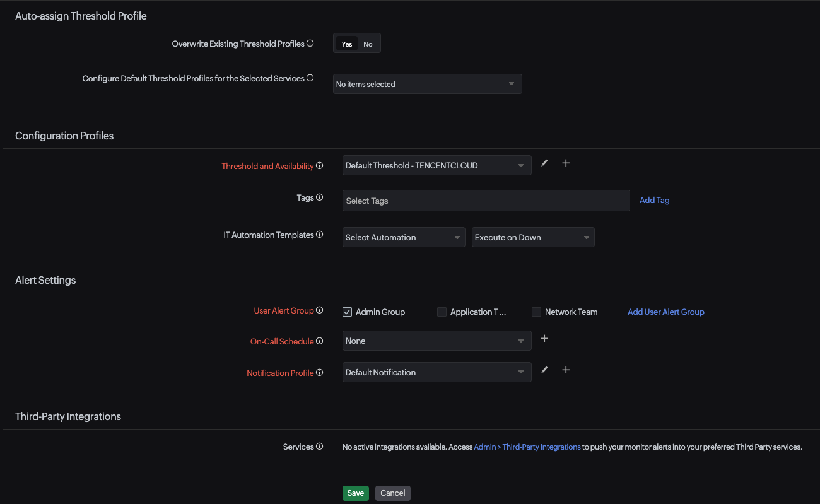820x504 pixels.
Task: View info about Overwrite Existing Threshold Profiles
Action: [310, 42]
